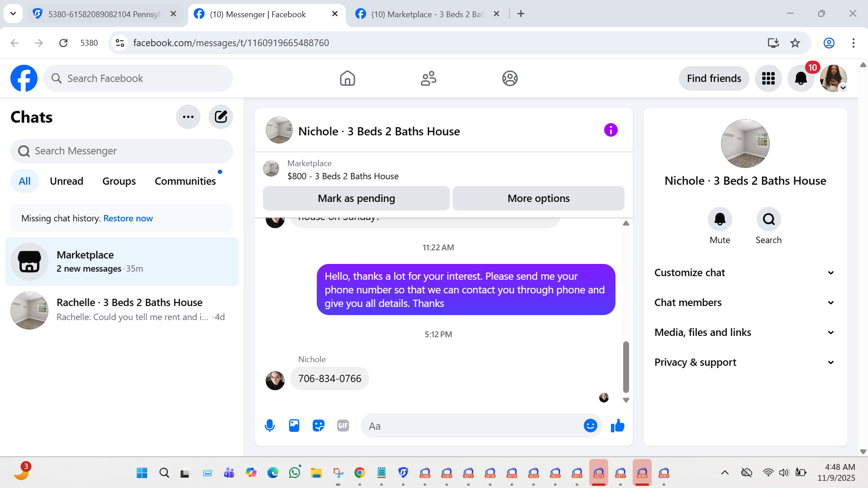Open chat options three-dot button
Screen dimensions: 868x488
[x=188, y=117]
